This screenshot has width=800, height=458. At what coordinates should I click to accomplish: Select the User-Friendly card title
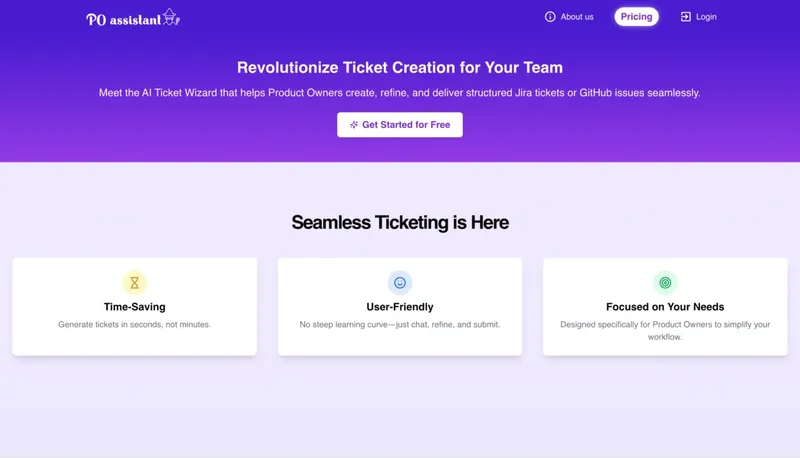pyautogui.click(x=400, y=307)
